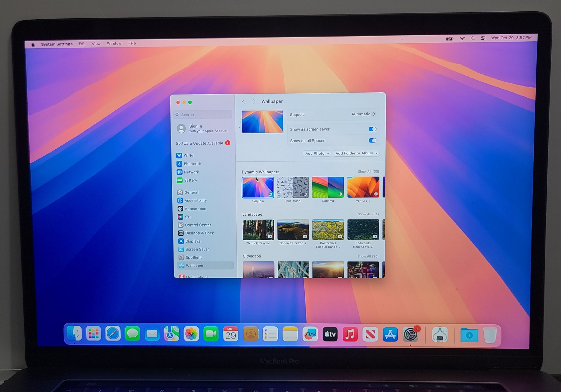Screen dimensions: 561x392
Task: Click the settings Search field
Action: (203, 115)
